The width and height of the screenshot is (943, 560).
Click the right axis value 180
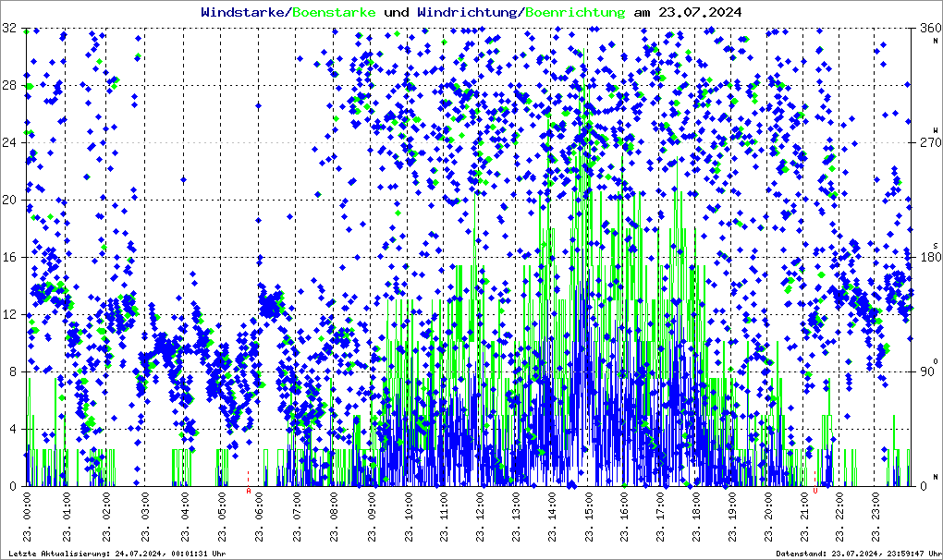[x=930, y=257]
